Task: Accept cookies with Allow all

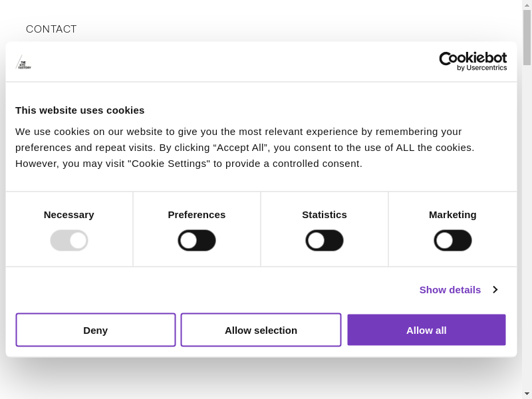Action: click(x=426, y=330)
